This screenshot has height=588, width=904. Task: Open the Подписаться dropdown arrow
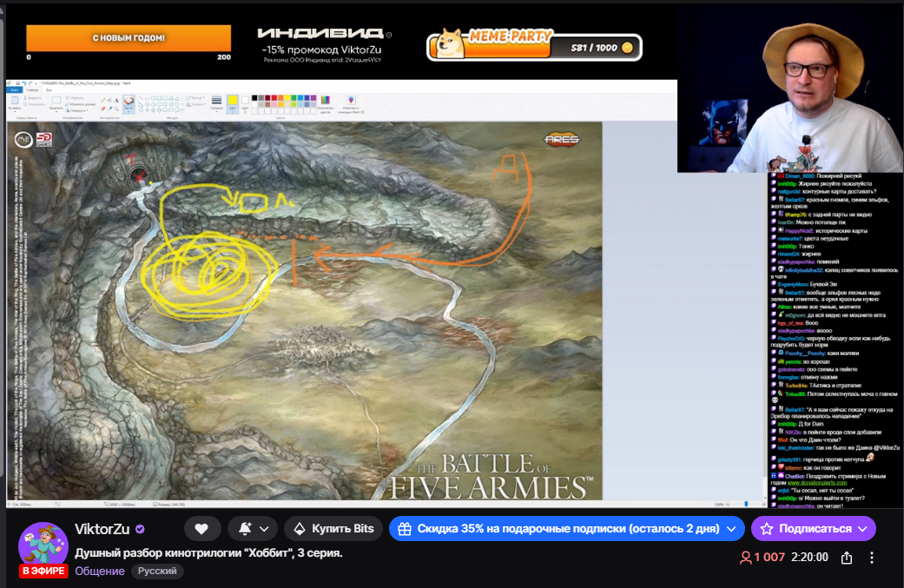(862, 529)
